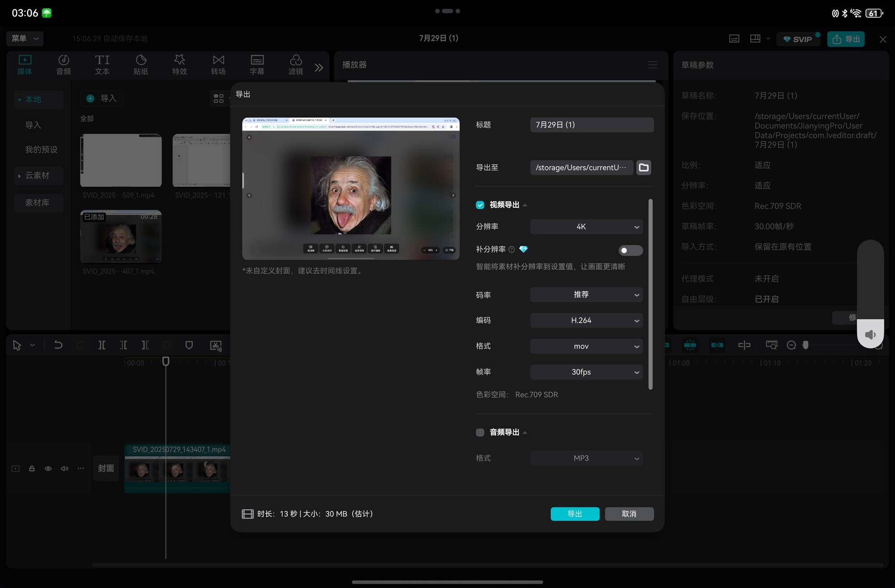
Task: Check the 音频导出 checkbox
Action: tap(480, 432)
